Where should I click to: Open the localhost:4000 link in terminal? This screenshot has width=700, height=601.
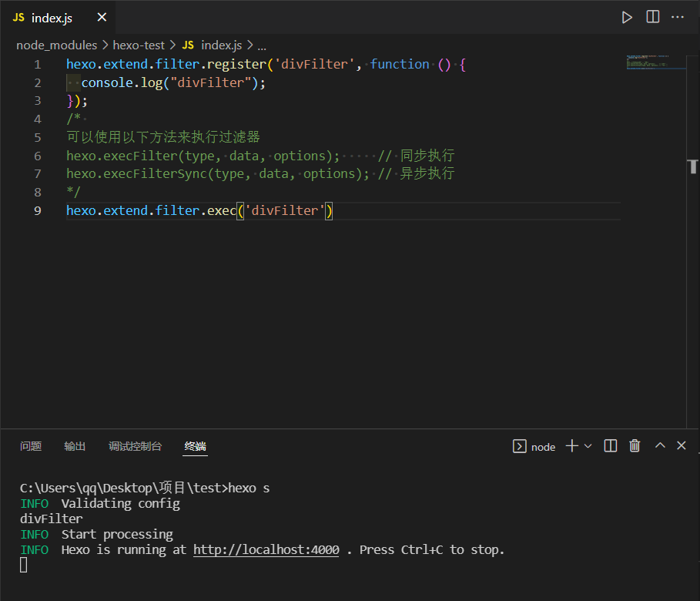266,550
